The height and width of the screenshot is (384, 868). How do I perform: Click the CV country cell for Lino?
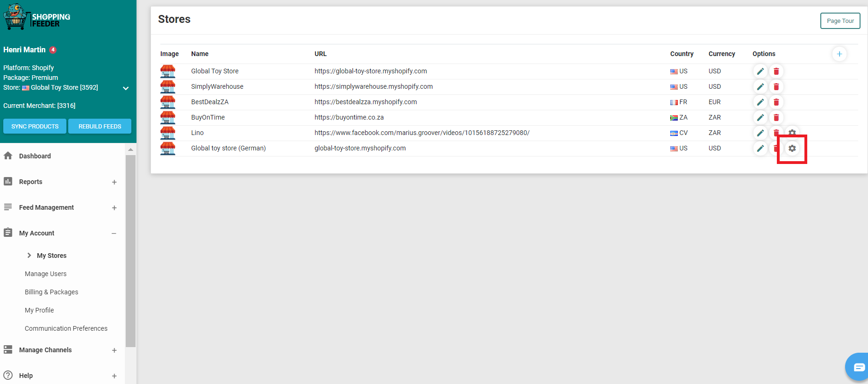(x=679, y=133)
